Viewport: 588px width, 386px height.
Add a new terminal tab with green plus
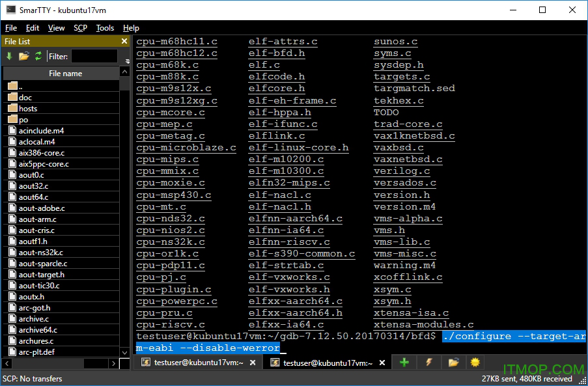point(404,363)
